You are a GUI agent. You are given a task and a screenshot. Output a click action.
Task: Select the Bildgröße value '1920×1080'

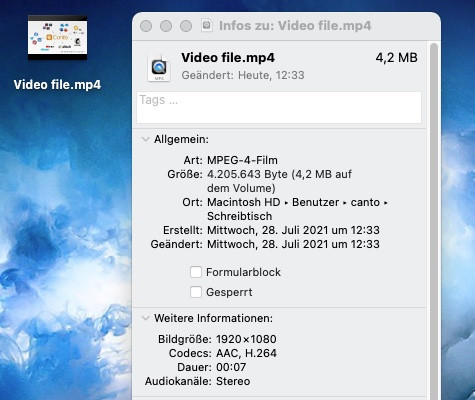pos(246,339)
